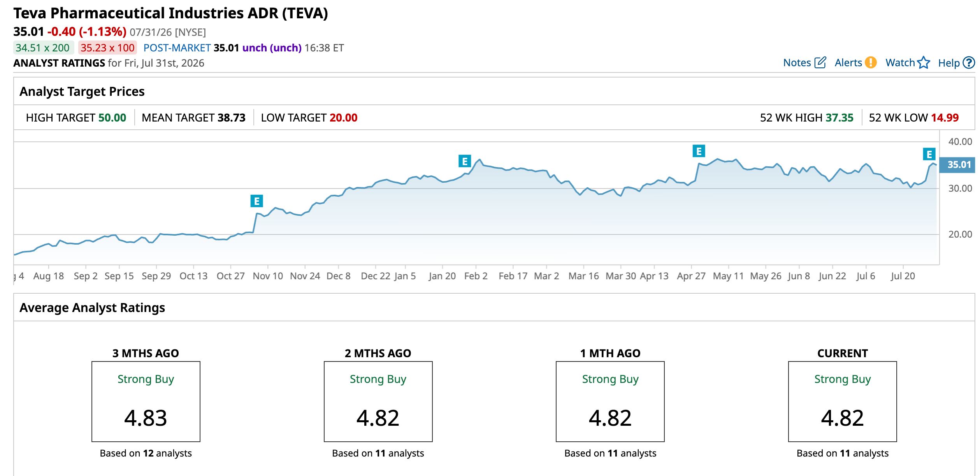Click the 30.00 y-axis label
Viewport: 980px width, 476px height.
960,189
